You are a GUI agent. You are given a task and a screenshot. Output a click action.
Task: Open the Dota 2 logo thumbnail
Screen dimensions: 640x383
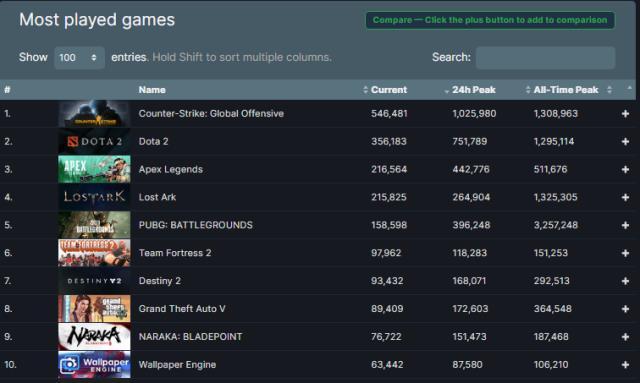[x=94, y=141]
